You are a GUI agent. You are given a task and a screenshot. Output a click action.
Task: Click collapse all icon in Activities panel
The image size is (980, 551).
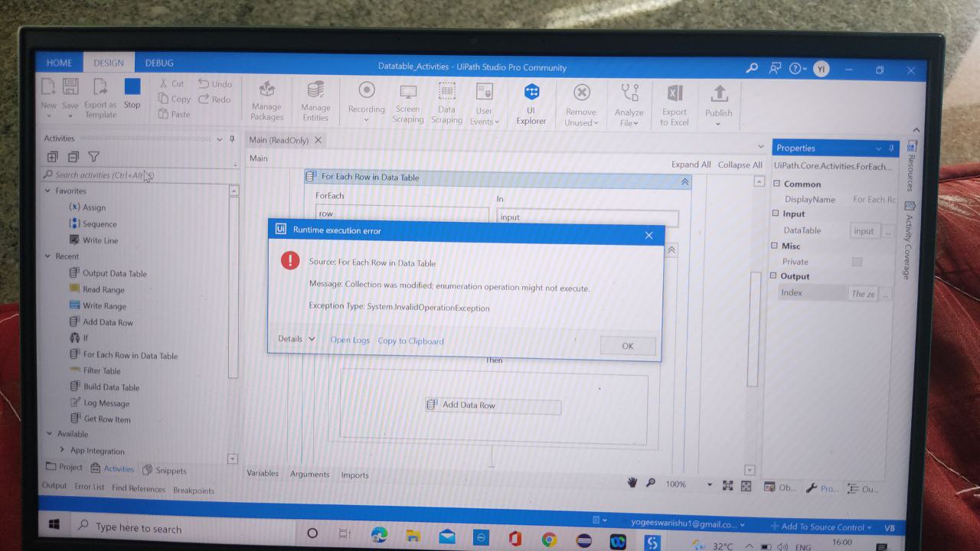pos(73,157)
